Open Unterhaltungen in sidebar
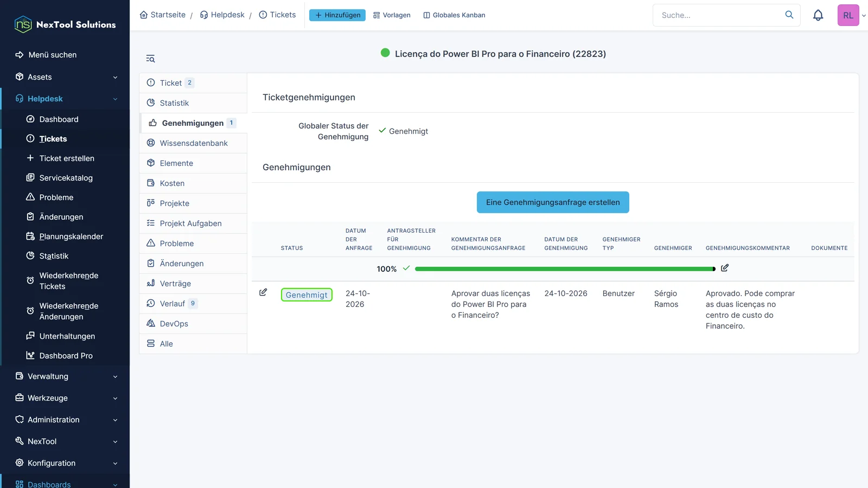The width and height of the screenshot is (868, 488). (x=65, y=336)
